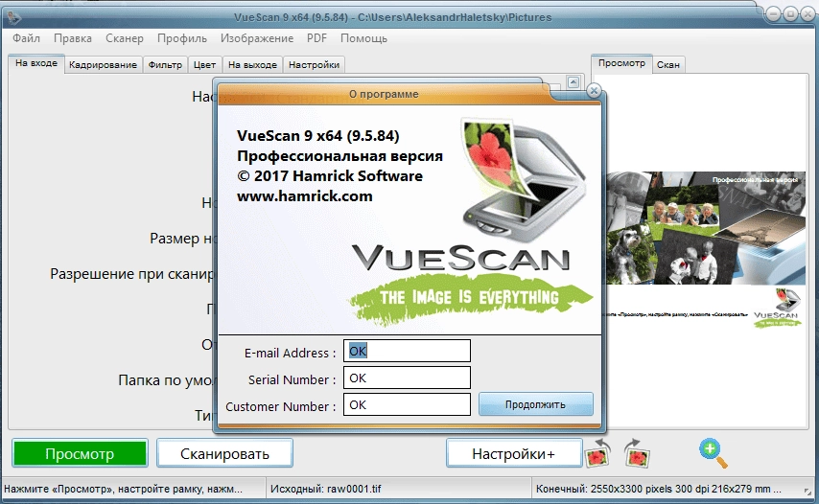Focus the Customer Number field
The width and height of the screenshot is (819, 504).
[407, 405]
